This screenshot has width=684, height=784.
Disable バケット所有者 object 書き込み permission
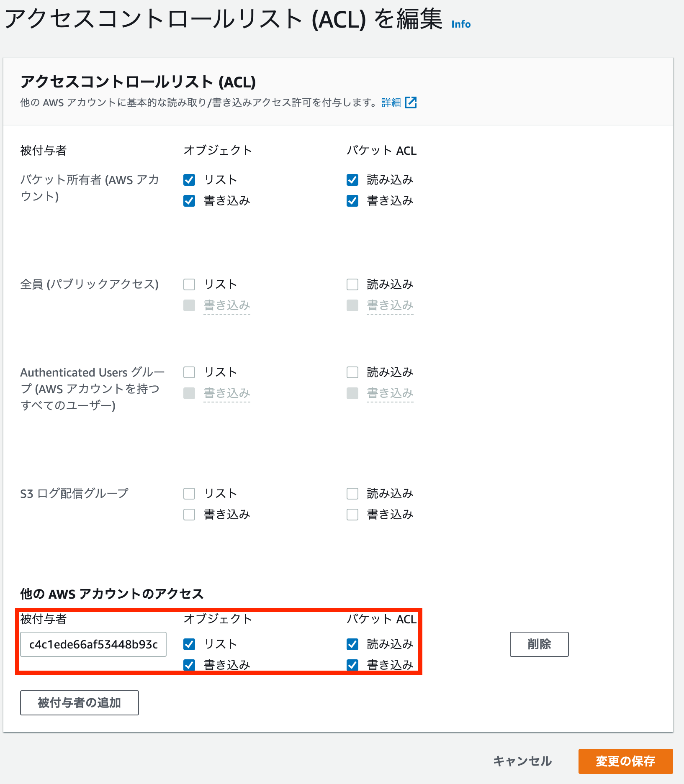tap(189, 201)
